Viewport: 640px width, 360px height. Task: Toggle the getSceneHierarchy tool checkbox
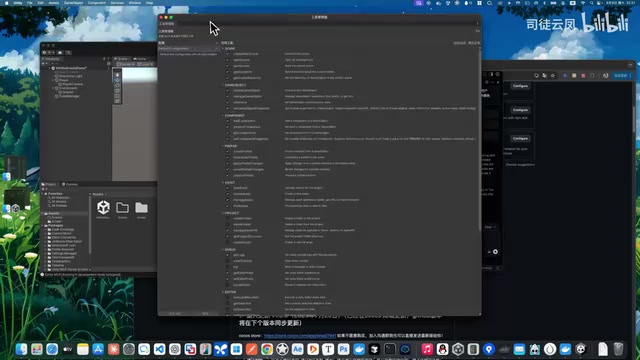click(228, 78)
